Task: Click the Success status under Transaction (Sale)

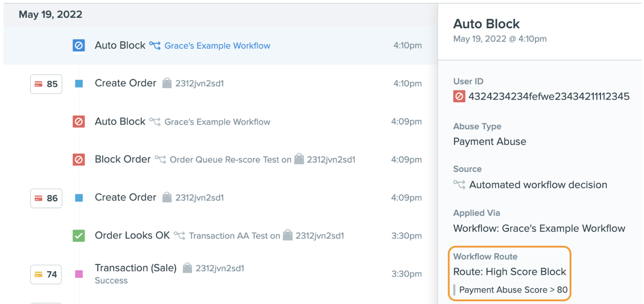Action: (111, 281)
